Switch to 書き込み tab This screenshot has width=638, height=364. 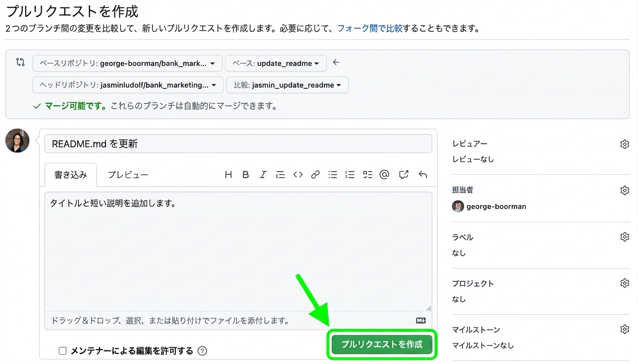pos(71,175)
